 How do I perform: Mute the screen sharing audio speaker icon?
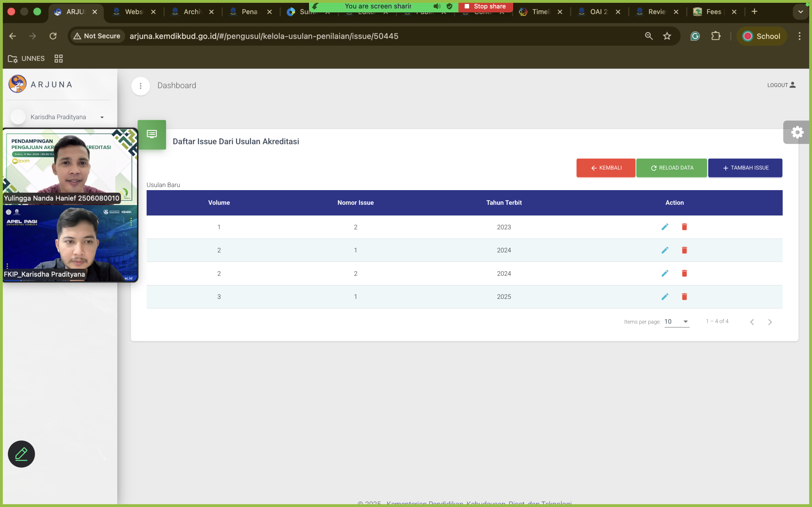436,6
